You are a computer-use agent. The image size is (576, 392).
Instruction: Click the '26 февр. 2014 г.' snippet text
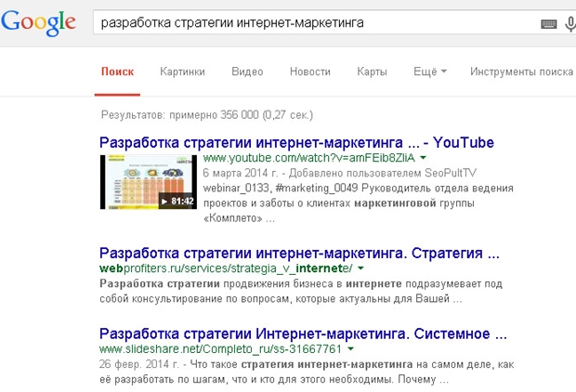(x=138, y=364)
